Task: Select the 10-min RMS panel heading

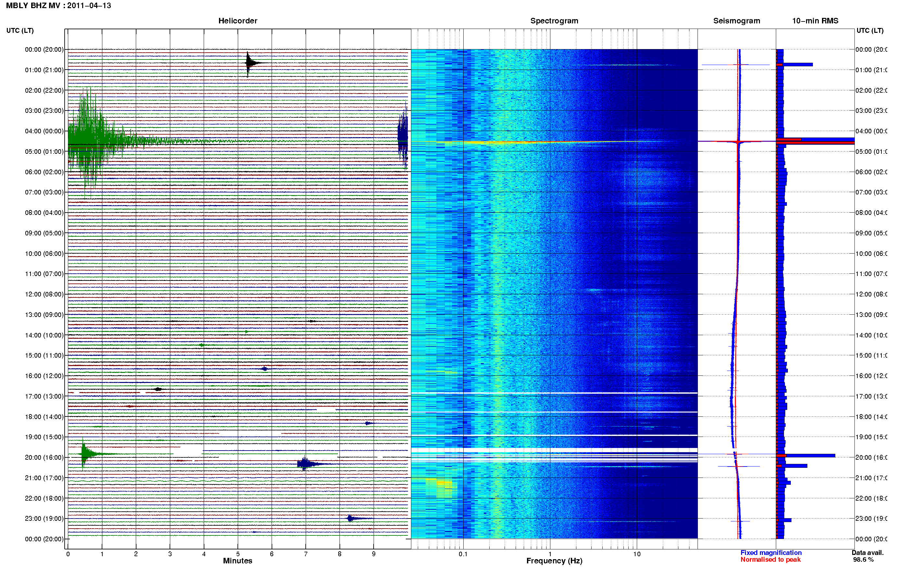Action: click(815, 21)
